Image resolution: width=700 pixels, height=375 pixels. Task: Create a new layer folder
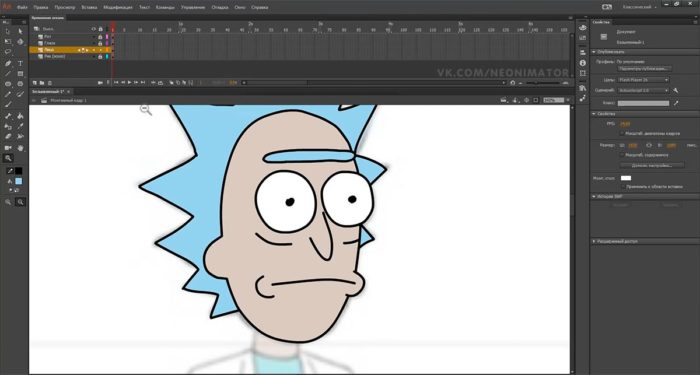42,83
